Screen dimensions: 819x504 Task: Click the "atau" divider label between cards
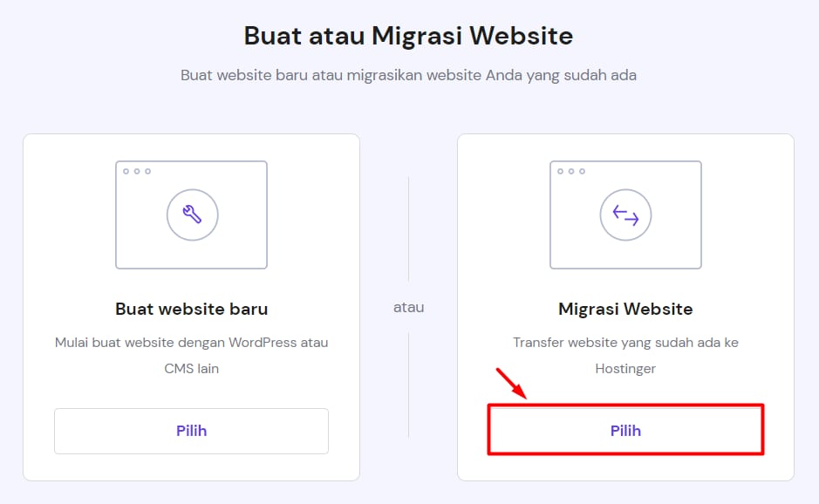(x=408, y=307)
